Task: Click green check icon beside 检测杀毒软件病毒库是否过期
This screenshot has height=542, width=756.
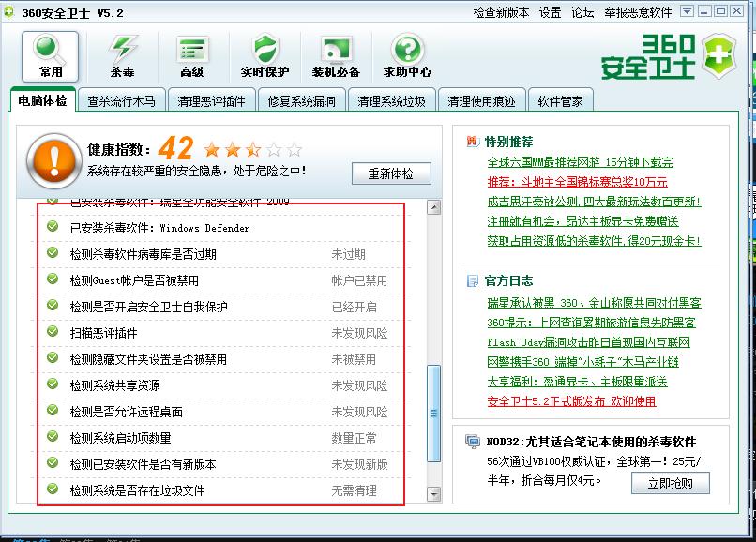Action: click(x=53, y=252)
